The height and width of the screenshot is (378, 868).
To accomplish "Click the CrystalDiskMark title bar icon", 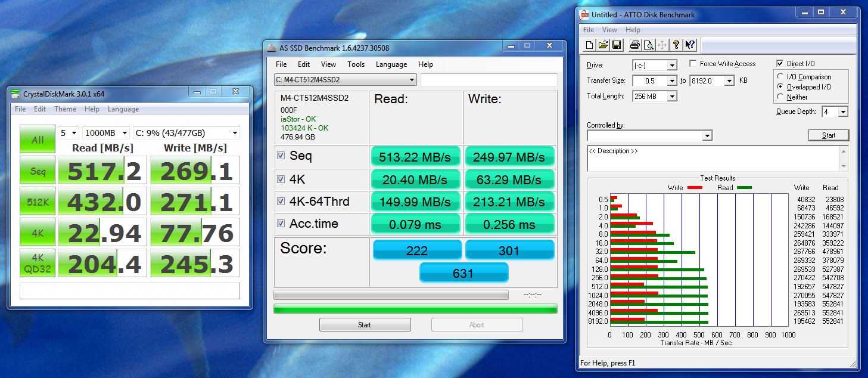I will (x=16, y=94).
